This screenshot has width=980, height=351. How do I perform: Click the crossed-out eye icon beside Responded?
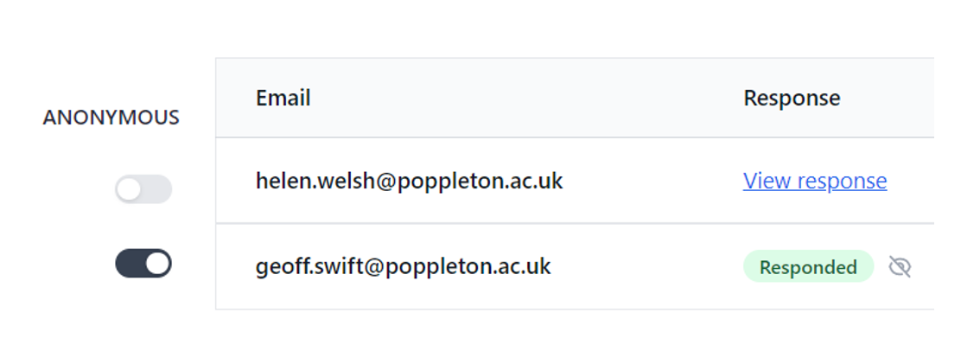coord(900,267)
